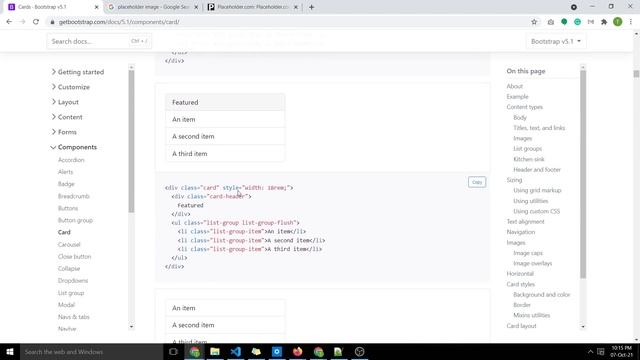This screenshot has height=360, width=640.
Task: Reload the page with refresh icon
Action: (36, 22)
